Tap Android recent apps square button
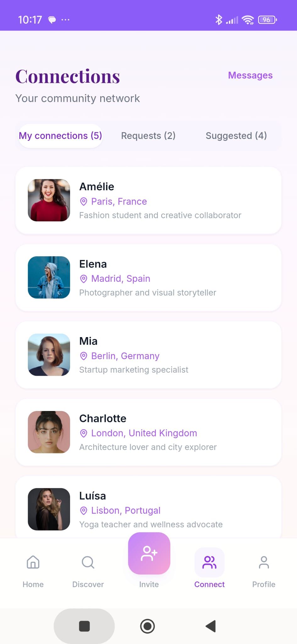The width and height of the screenshot is (297, 644). click(x=84, y=626)
